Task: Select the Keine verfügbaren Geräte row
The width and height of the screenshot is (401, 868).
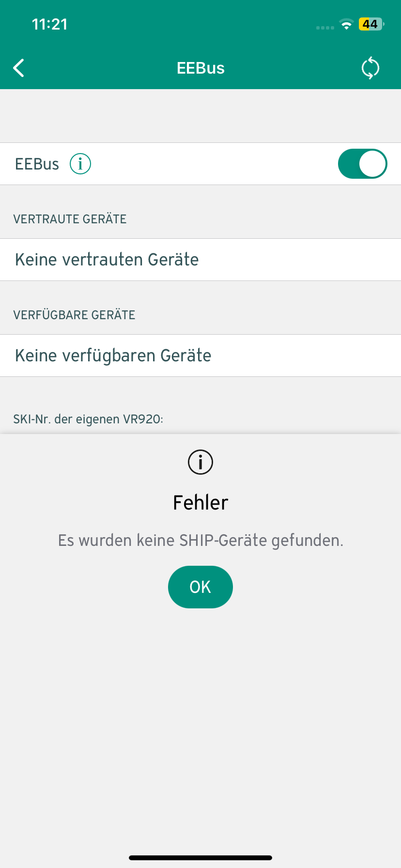Action: tap(200, 356)
